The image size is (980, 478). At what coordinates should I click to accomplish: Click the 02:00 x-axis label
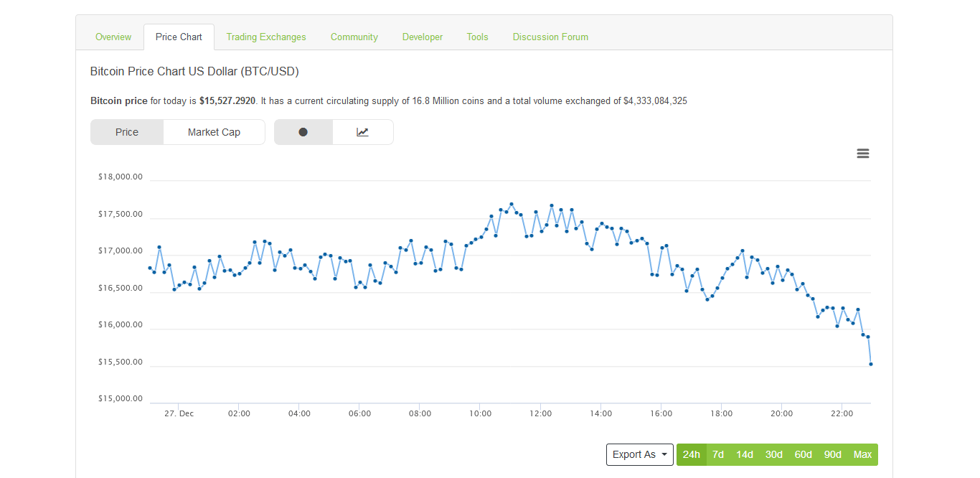[x=239, y=413]
